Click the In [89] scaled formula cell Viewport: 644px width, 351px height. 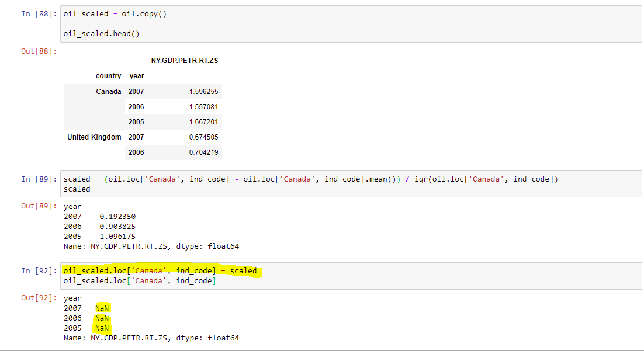351,184
